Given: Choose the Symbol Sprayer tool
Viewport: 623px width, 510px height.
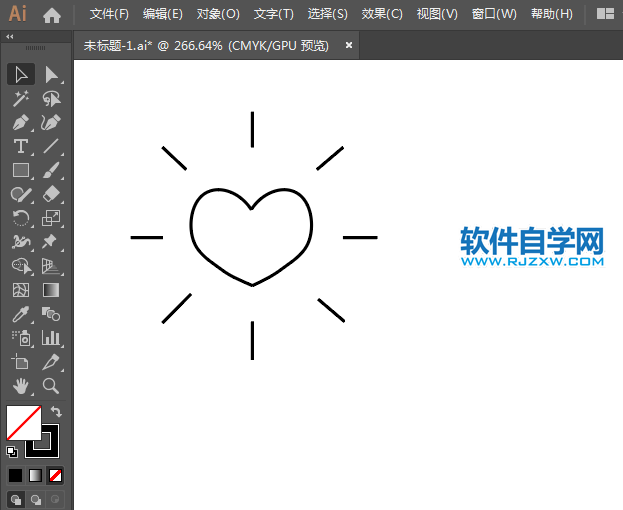Looking at the screenshot, I should point(21,338).
